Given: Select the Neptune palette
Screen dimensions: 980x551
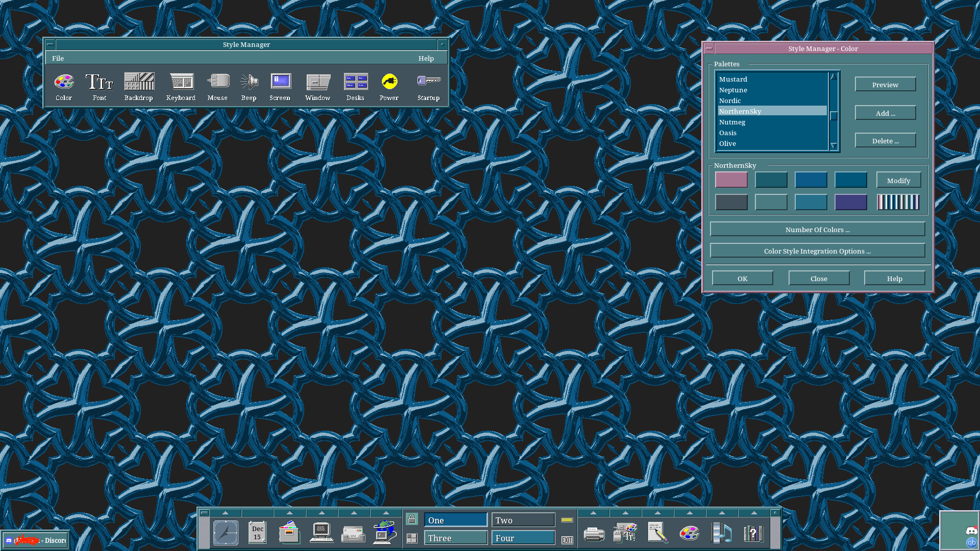Looking at the screenshot, I should pyautogui.click(x=772, y=90).
